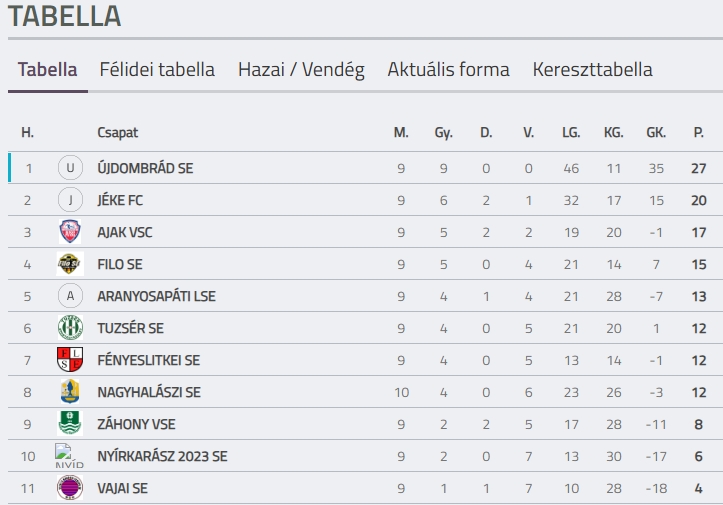Open the Hazai / Vendég tab
This screenshot has width=723, height=505.
click(x=301, y=70)
